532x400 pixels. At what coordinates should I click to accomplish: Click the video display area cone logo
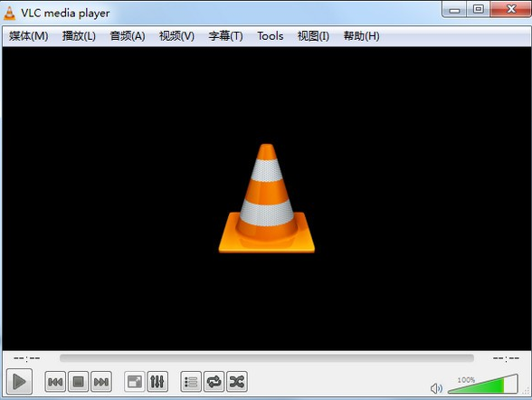click(267, 198)
